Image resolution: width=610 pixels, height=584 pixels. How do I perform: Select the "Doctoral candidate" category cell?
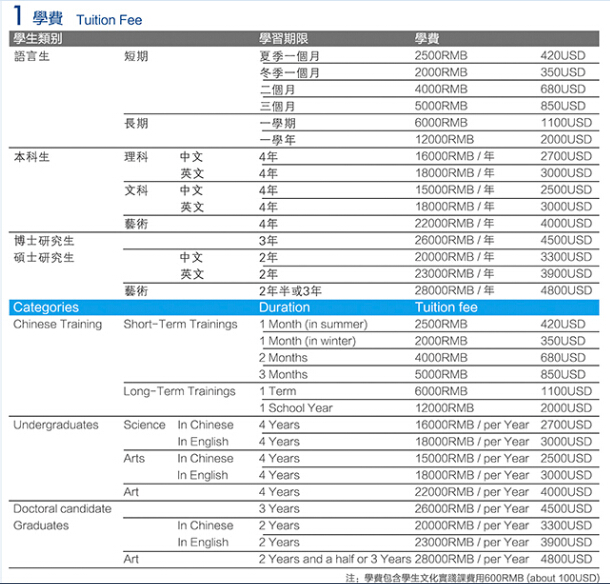[x=62, y=509]
